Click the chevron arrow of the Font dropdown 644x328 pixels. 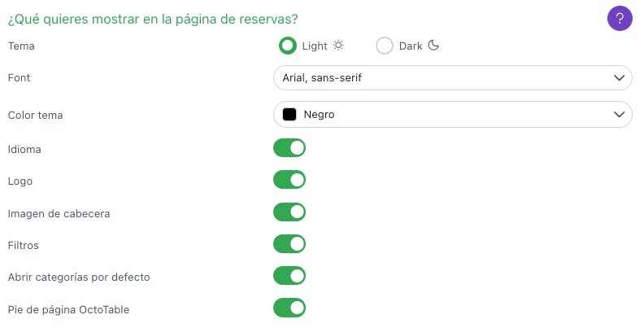pyautogui.click(x=618, y=78)
